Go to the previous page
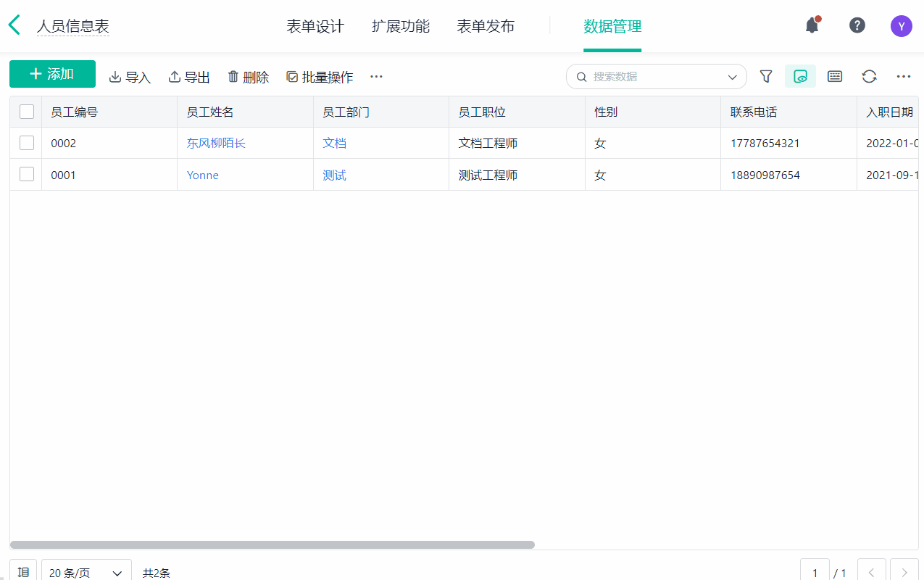Image resolution: width=924 pixels, height=580 pixels. tap(872, 572)
